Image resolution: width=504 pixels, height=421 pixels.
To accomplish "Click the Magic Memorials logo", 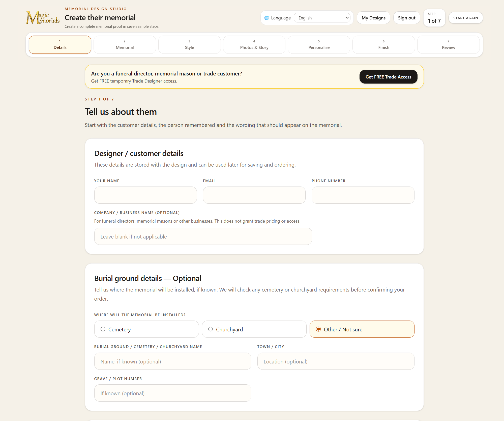I will pyautogui.click(x=43, y=18).
